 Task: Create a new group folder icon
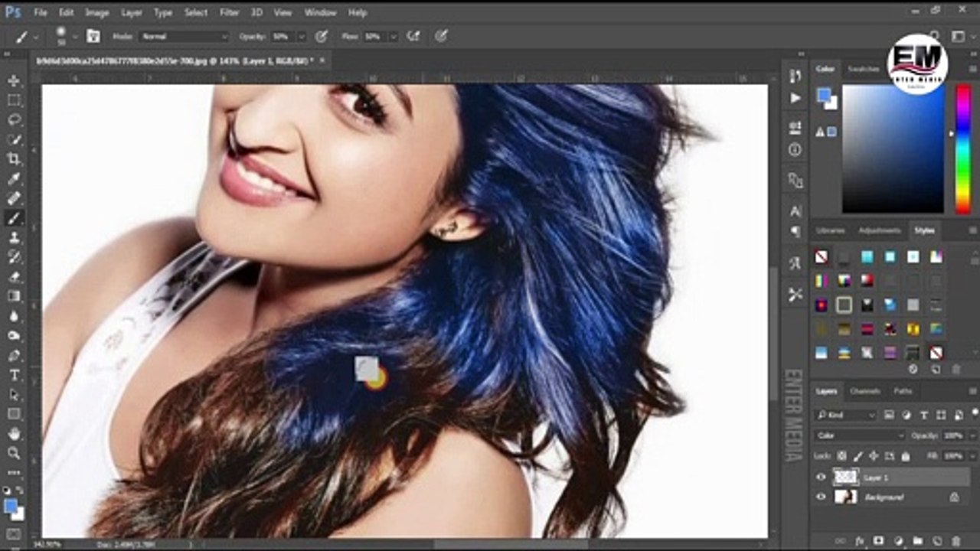917,541
